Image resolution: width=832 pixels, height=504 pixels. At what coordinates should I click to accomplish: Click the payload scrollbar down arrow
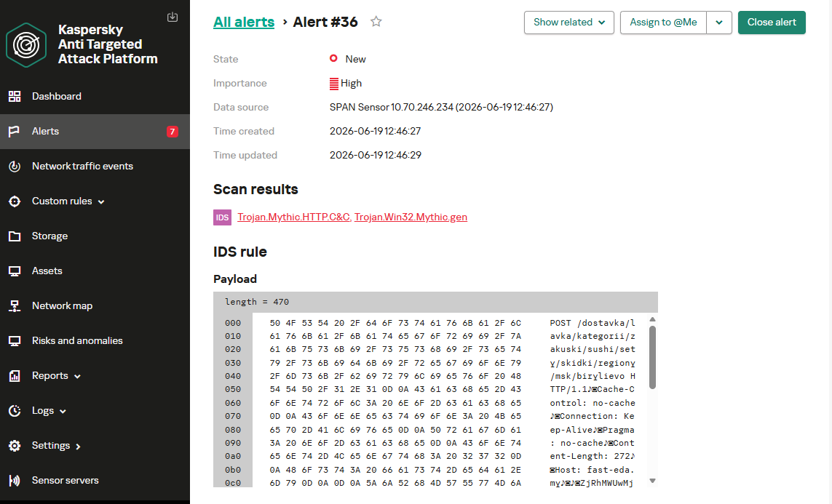[x=653, y=481]
